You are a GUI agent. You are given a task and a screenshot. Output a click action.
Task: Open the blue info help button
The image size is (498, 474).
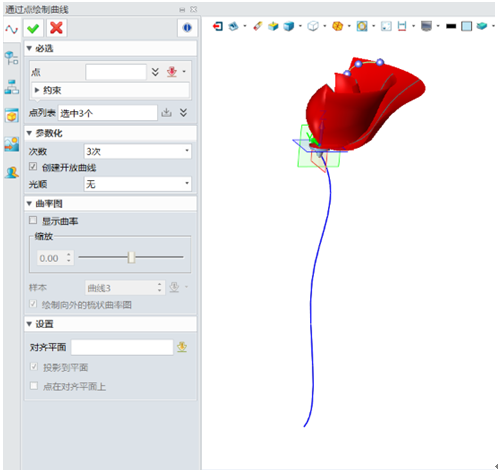pyautogui.click(x=187, y=28)
